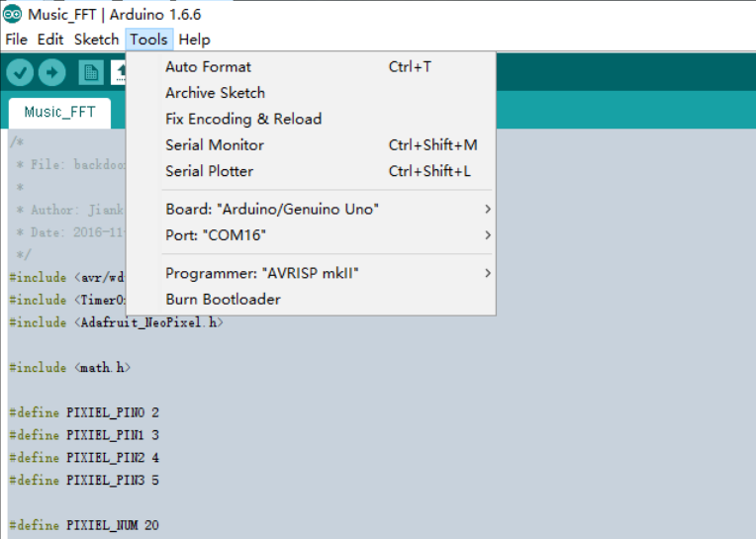The width and height of the screenshot is (756, 539).
Task: Select Burn Bootloader menu entry
Action: pos(311,299)
